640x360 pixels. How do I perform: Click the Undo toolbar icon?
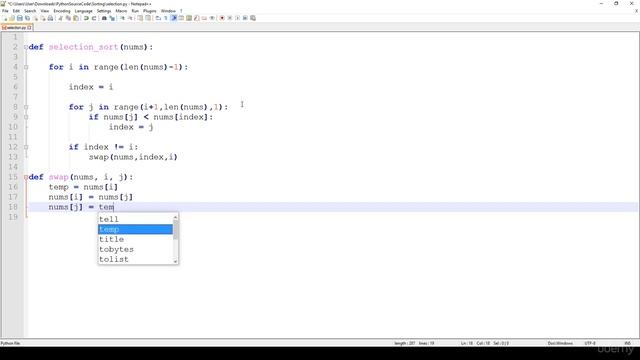pos(86,18)
